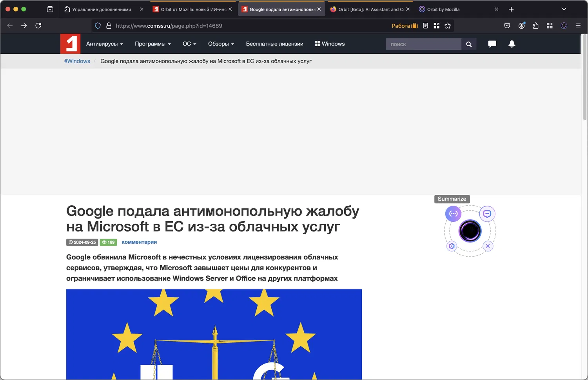Open the Firefox application menu
The image size is (588, 380).
[578, 26]
